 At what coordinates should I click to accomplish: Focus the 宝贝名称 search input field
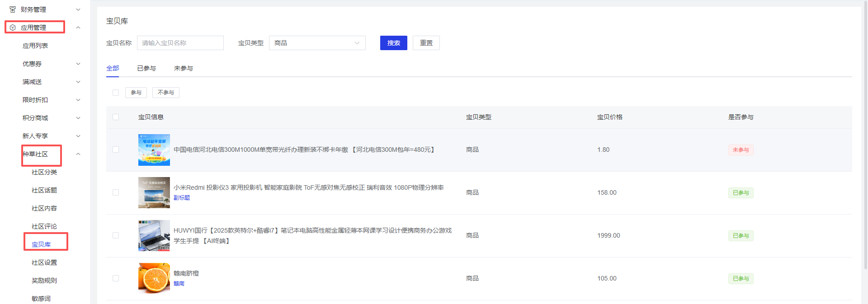point(180,43)
